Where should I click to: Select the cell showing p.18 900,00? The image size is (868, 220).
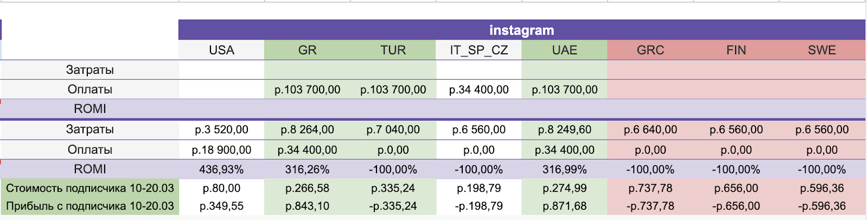click(221, 150)
